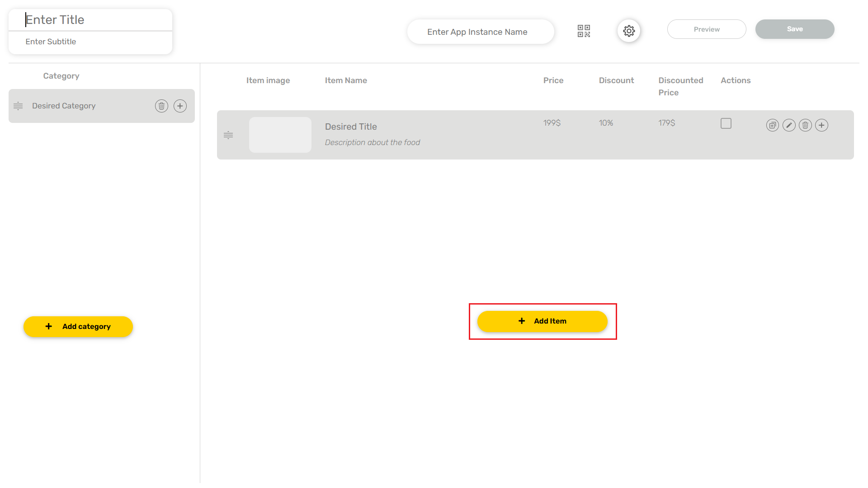Grab the drag handle of Desired Title row
Viewport: 868px width, 488px height.
(x=228, y=135)
